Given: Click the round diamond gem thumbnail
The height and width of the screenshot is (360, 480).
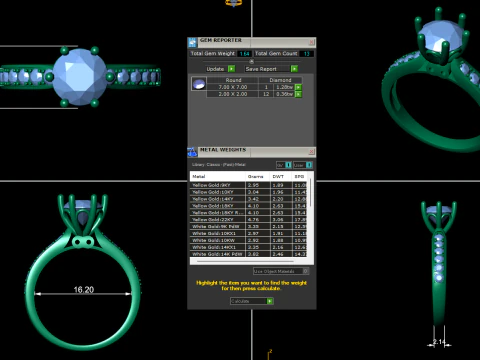Looking at the screenshot, I should [x=199, y=84].
